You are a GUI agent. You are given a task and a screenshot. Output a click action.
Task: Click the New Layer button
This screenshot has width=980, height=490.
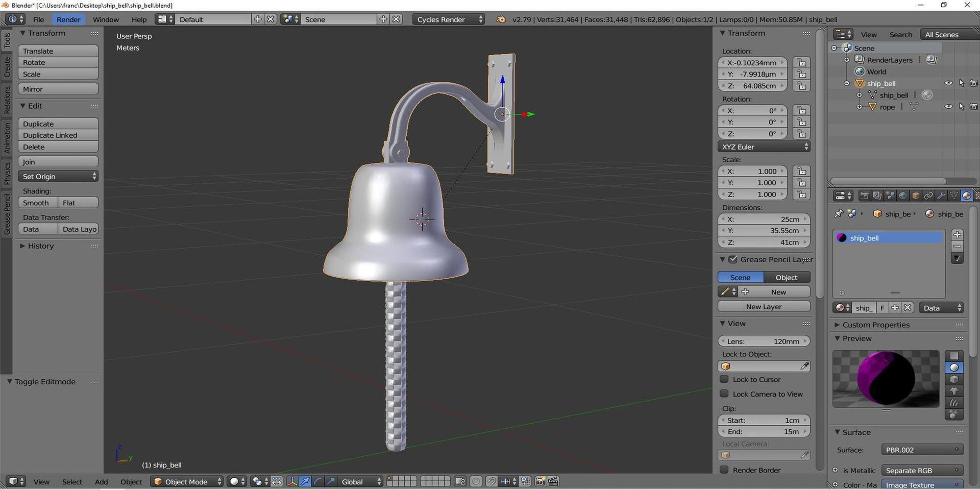(764, 306)
